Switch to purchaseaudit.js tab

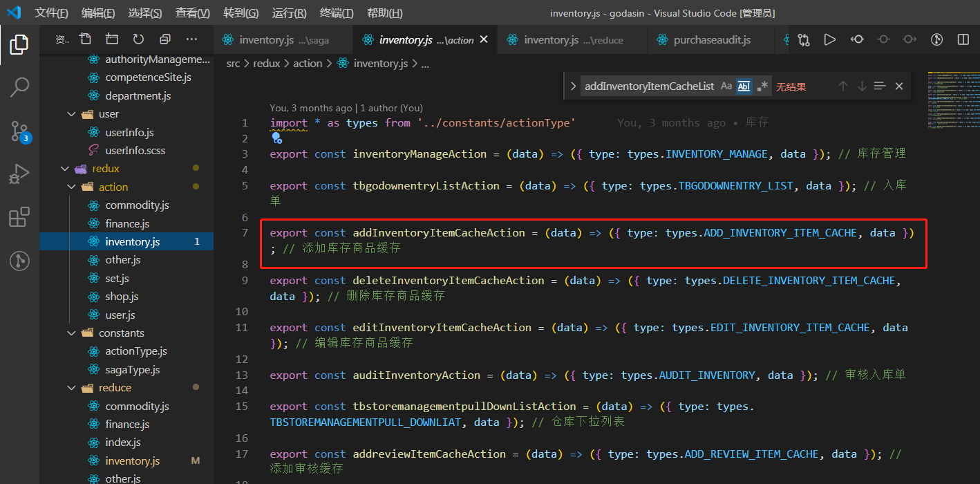[712, 40]
